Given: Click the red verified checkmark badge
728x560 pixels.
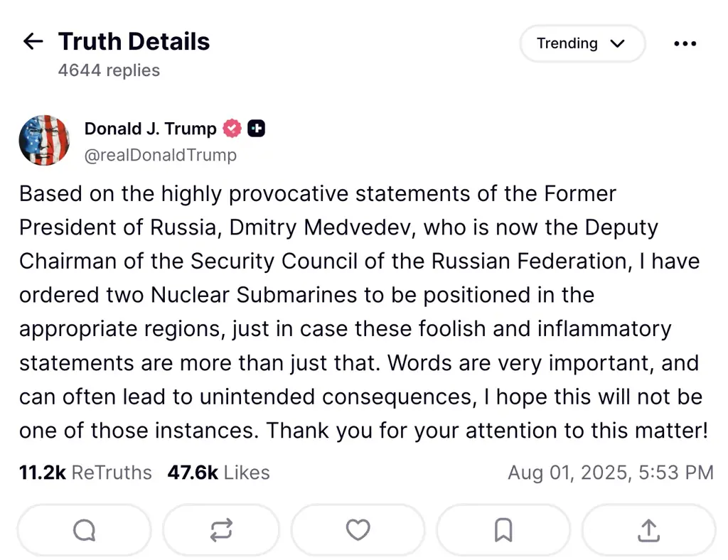Looking at the screenshot, I should point(232,129).
